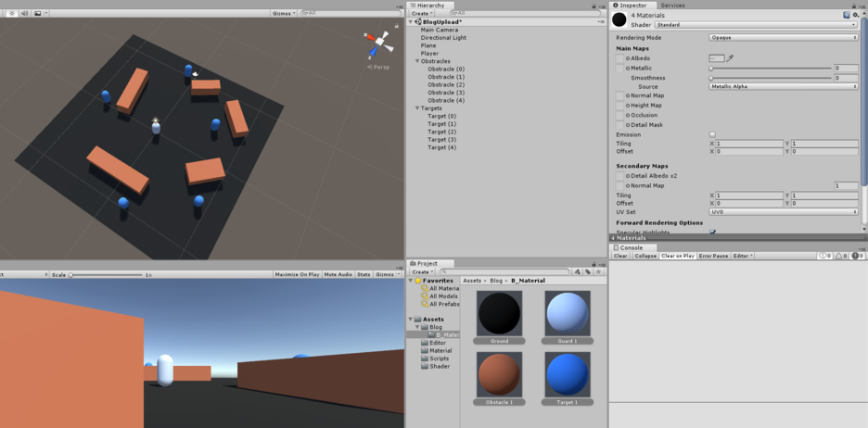Open Hierarchy Create dropdown

[422, 13]
